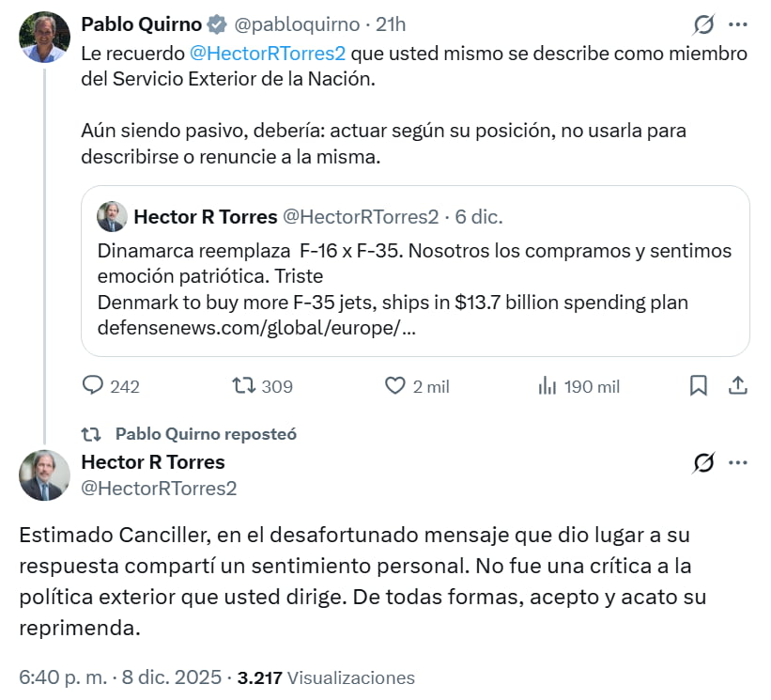Viewport: 771px width, 700px height.
Task: Open the three-dot menu on Hector's reply
Action: tap(740, 462)
